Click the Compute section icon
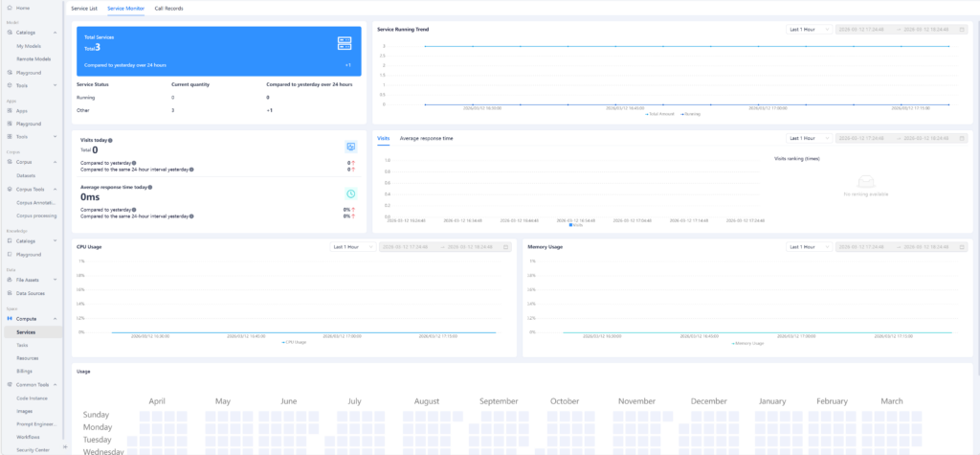 (10, 318)
